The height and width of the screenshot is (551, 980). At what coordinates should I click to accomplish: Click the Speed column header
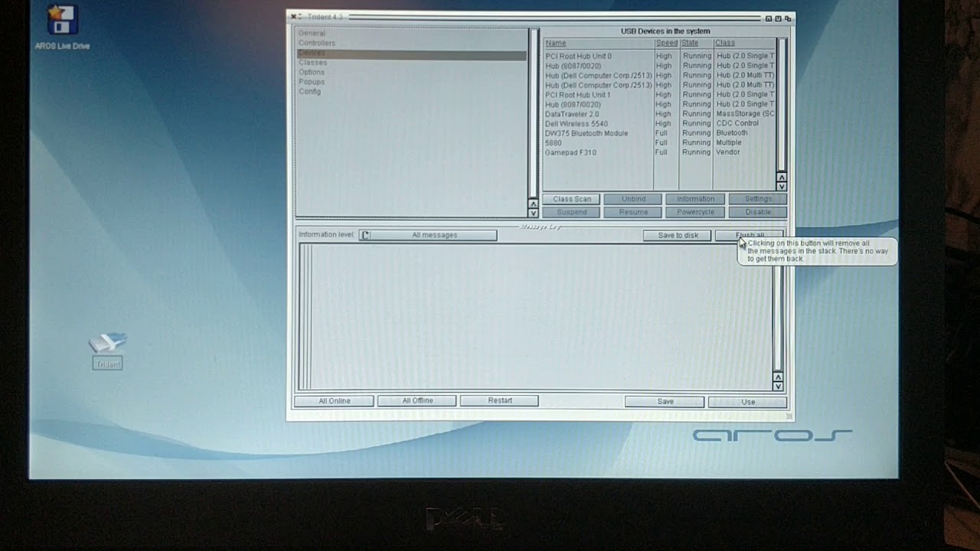point(666,44)
